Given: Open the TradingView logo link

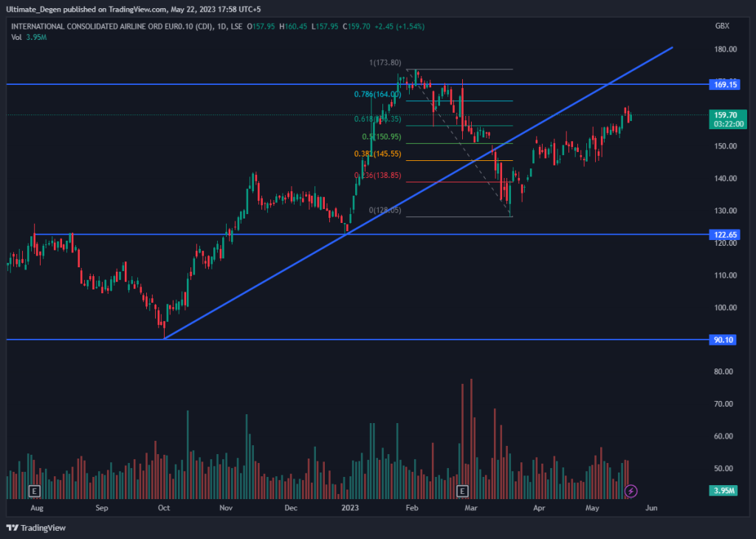Looking at the screenshot, I should pyautogui.click(x=36, y=528).
